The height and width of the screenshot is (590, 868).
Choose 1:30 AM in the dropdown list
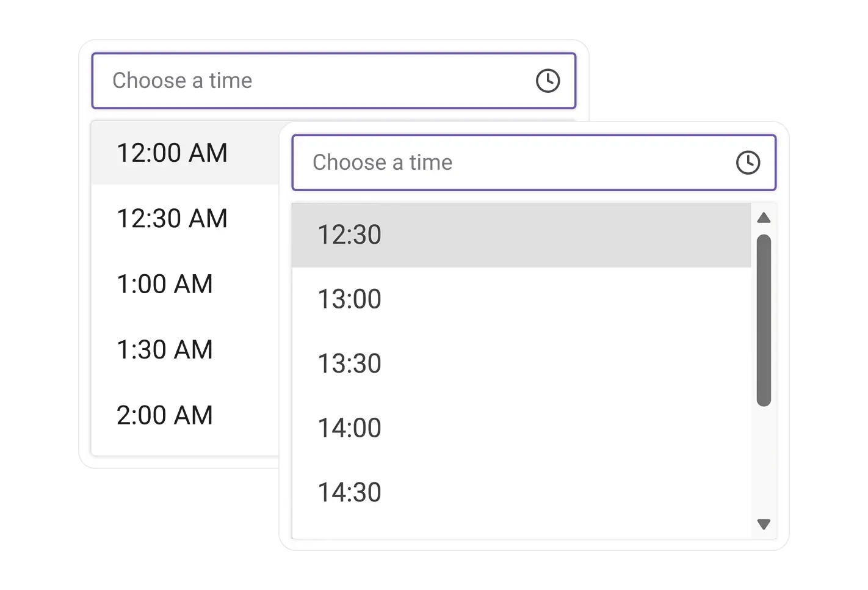pyautogui.click(x=164, y=349)
